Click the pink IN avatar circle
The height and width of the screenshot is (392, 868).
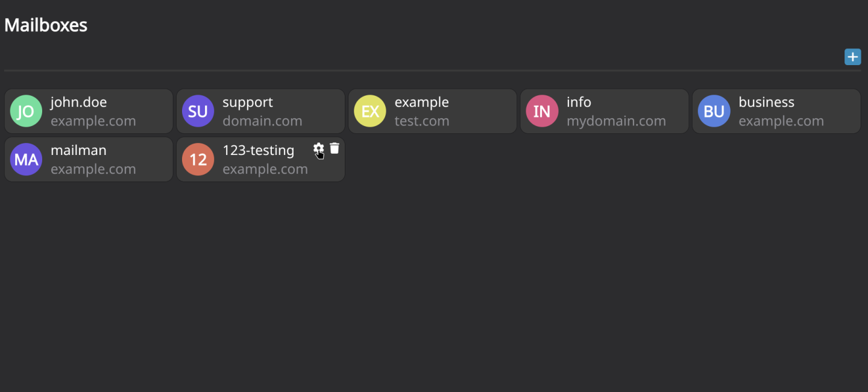tap(542, 111)
